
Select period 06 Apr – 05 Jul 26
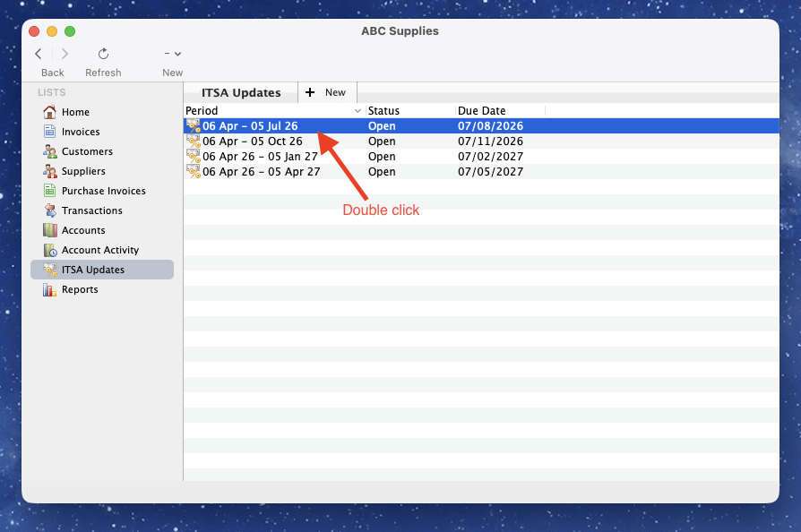coord(250,126)
